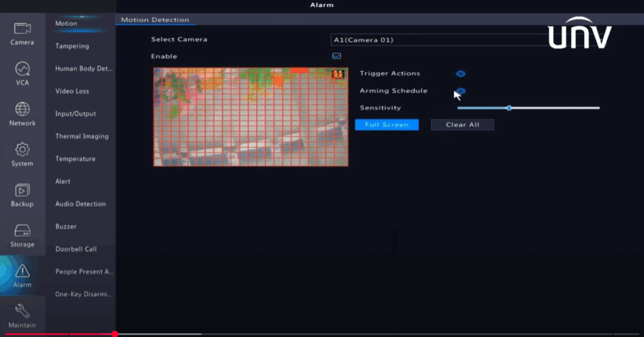644x337 pixels.
Task: Open the Network globe icon
Action: click(23, 109)
